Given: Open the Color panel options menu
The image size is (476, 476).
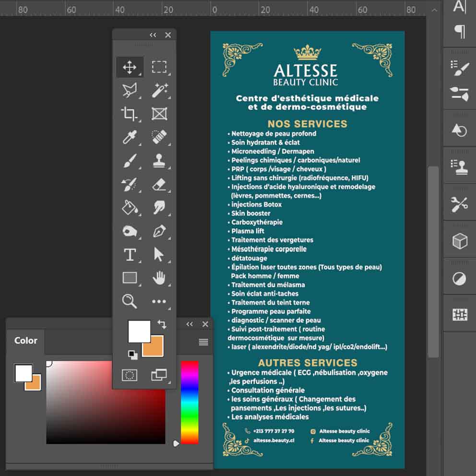Looking at the screenshot, I should 203,342.
